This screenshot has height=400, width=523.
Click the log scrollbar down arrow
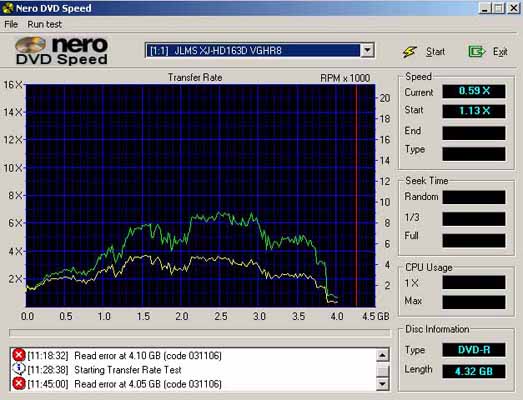[383, 384]
